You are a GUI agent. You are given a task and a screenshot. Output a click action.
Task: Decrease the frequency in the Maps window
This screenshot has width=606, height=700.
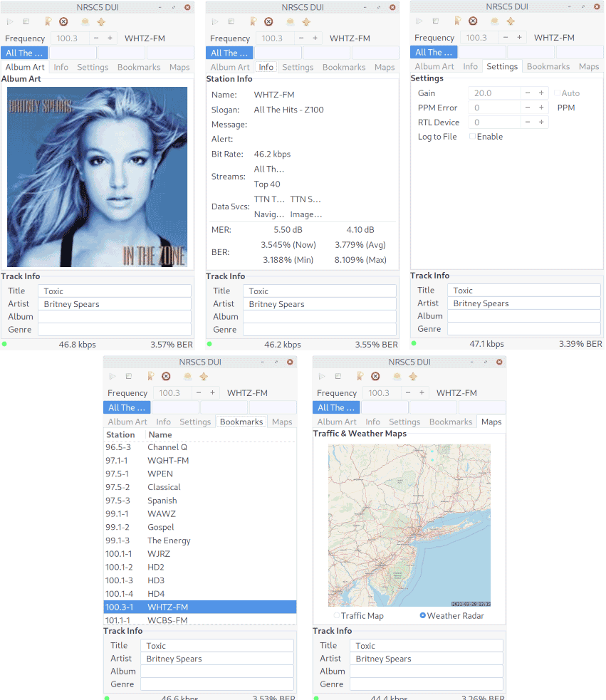pyautogui.click(x=408, y=393)
